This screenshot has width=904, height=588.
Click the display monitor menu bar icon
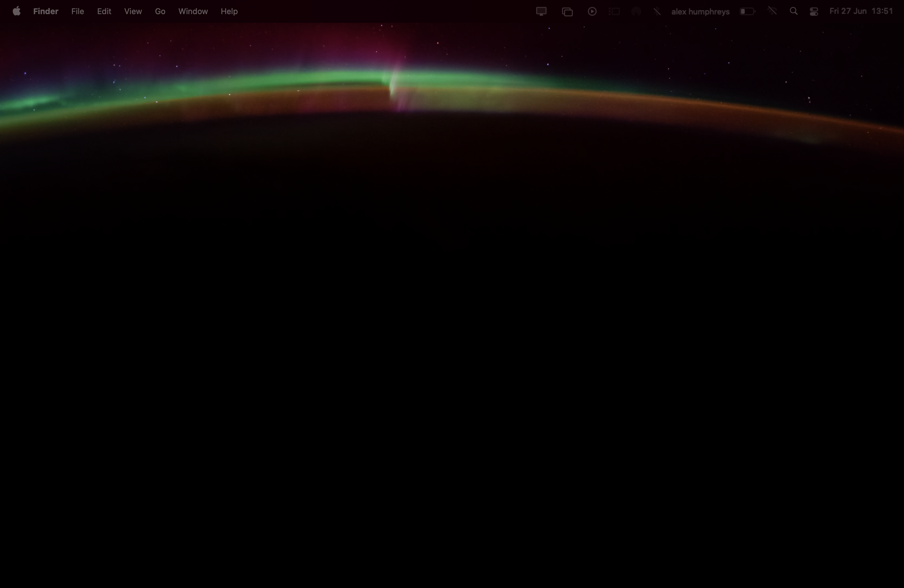[x=541, y=11]
